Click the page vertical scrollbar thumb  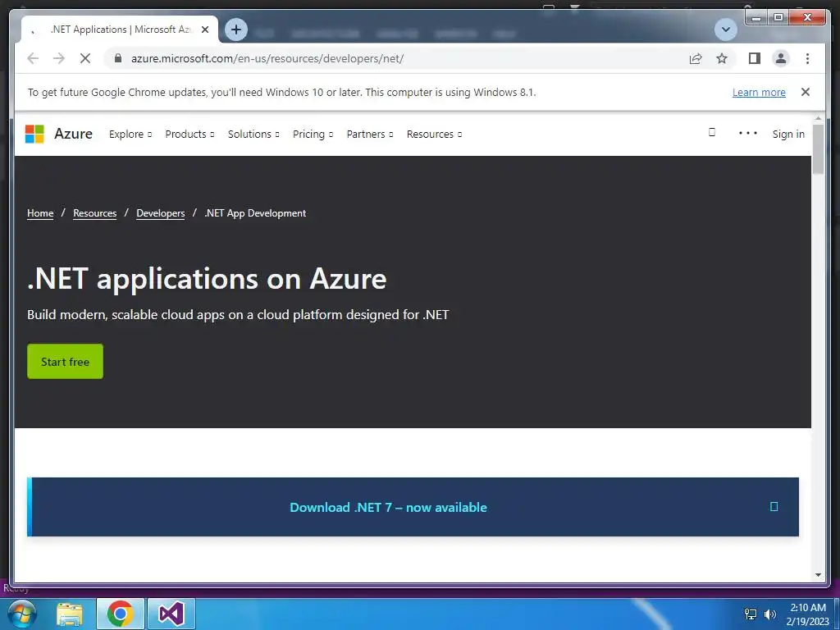818,149
